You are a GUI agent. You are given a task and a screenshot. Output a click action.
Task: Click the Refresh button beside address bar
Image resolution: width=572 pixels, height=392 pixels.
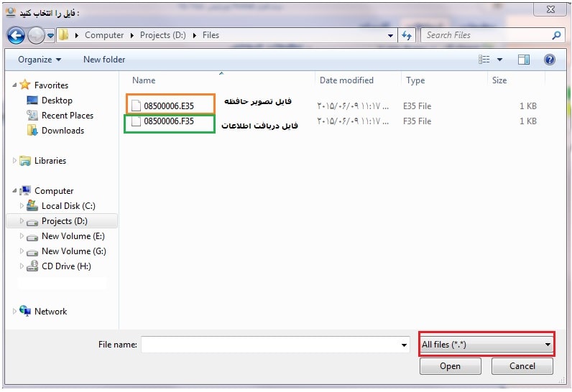click(x=407, y=35)
